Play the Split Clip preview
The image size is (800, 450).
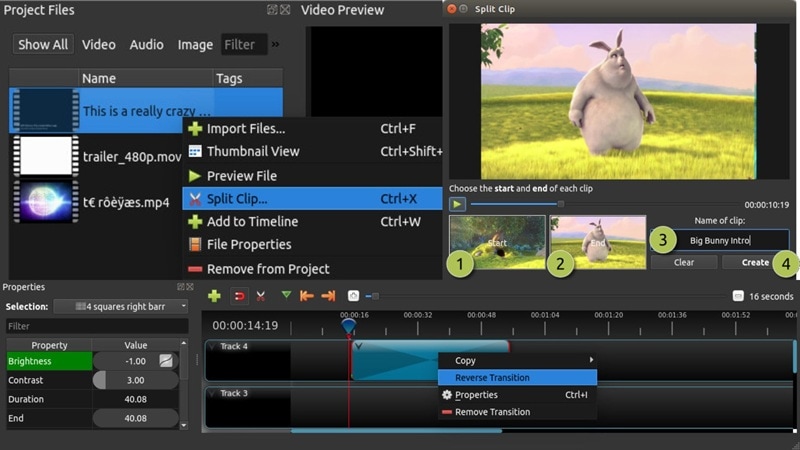click(x=457, y=205)
